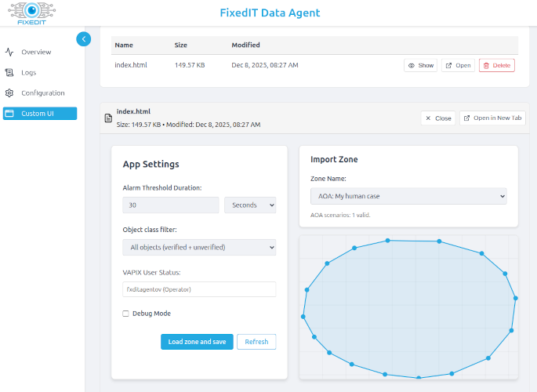Click the file document icon beside index.html
Viewport: 537px width, 392px height.
[108, 118]
